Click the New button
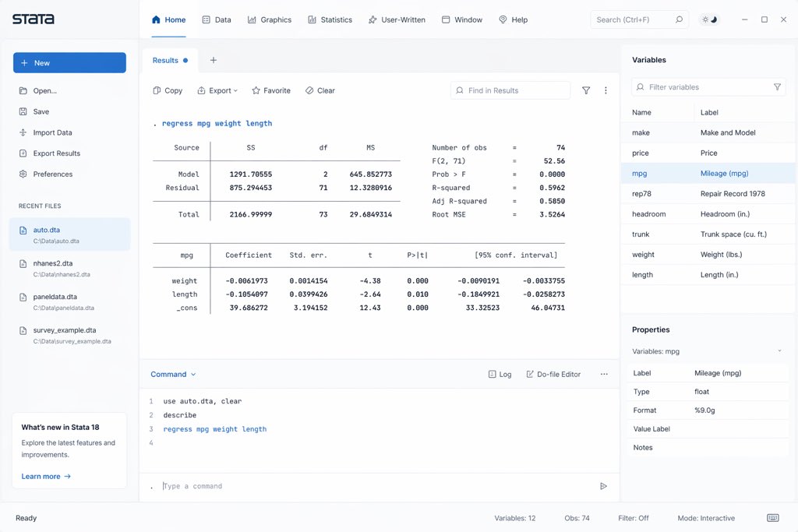 69,62
